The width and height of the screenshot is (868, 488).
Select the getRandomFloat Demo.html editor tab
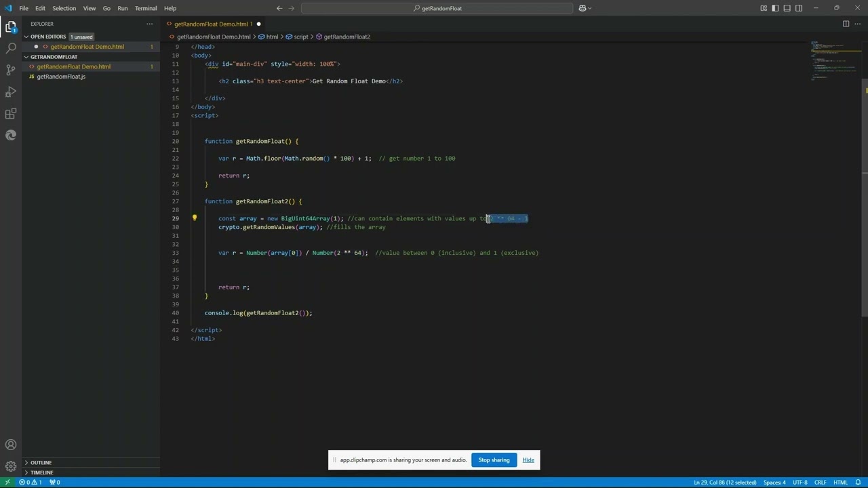(x=214, y=24)
